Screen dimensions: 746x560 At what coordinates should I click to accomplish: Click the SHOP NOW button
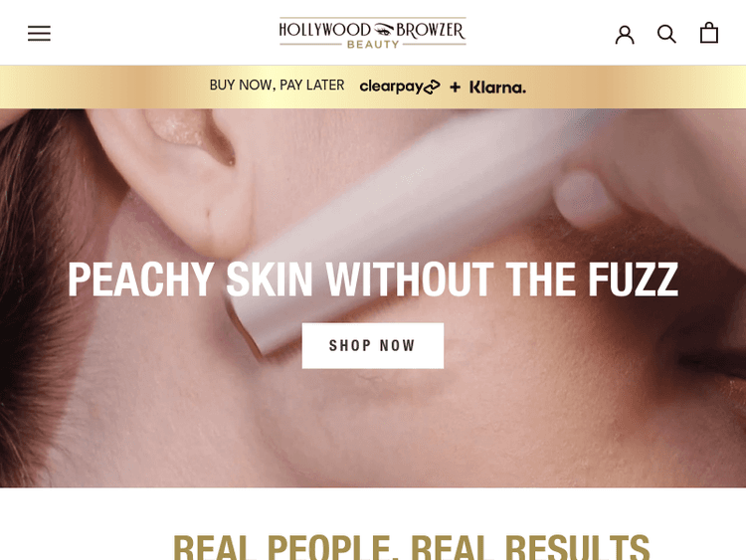(373, 345)
